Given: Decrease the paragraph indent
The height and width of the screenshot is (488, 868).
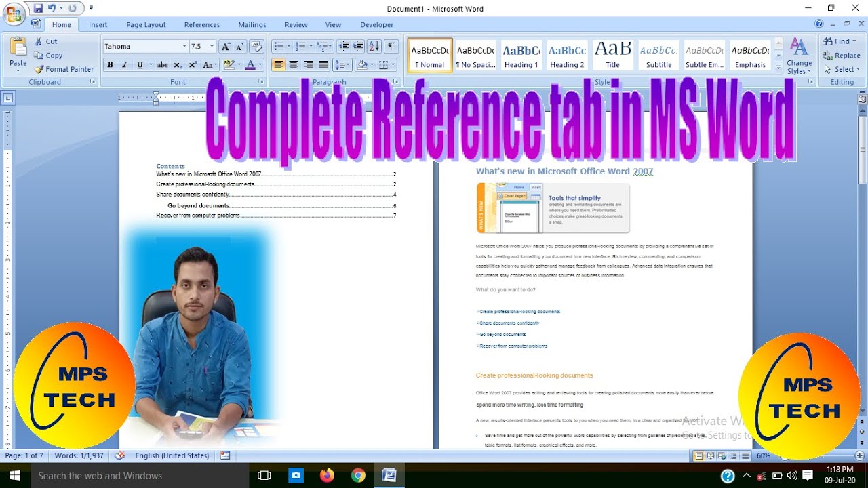Looking at the screenshot, I should pyautogui.click(x=344, y=47).
